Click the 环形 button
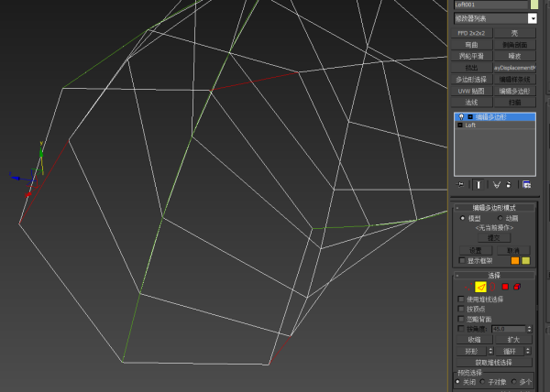This screenshot has width=550, height=392. click(471, 351)
